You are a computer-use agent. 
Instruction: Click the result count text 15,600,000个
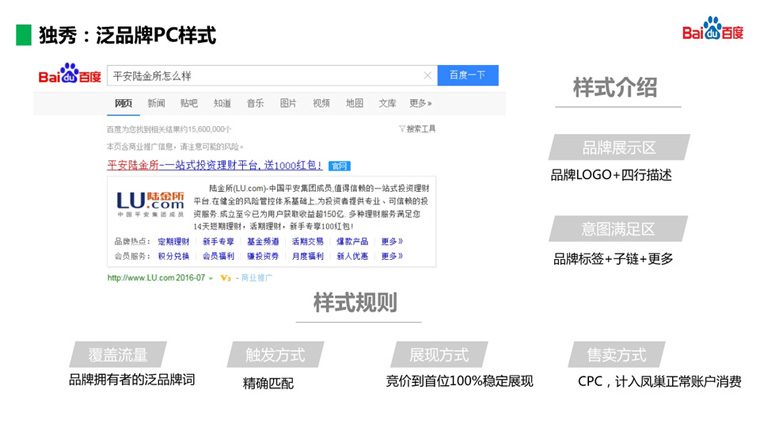click(x=209, y=129)
